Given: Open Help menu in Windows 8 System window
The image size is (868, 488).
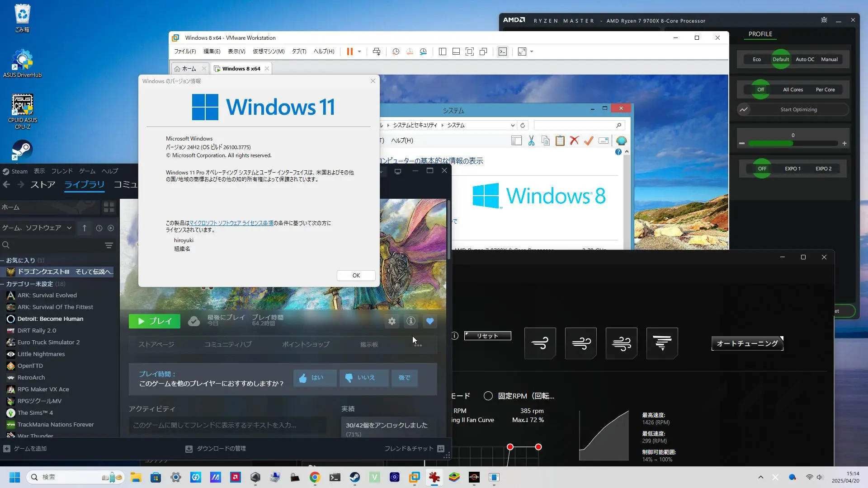Looking at the screenshot, I should point(402,141).
